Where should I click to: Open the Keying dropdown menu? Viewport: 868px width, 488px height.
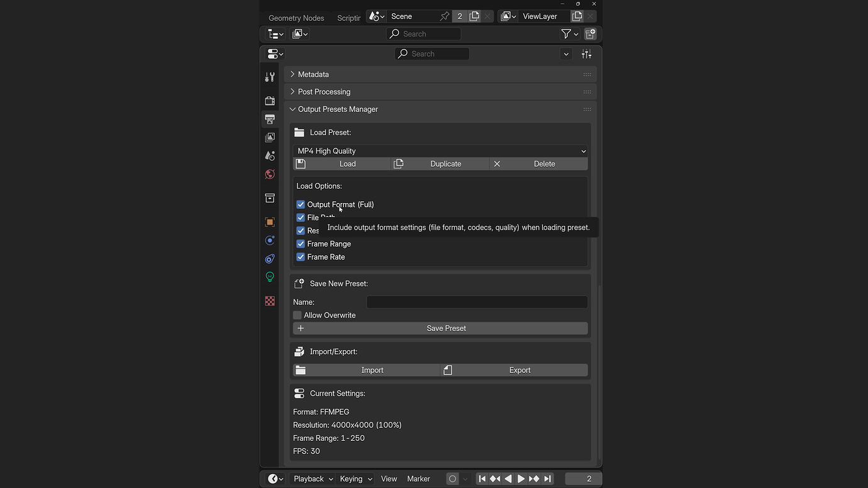pos(355,479)
